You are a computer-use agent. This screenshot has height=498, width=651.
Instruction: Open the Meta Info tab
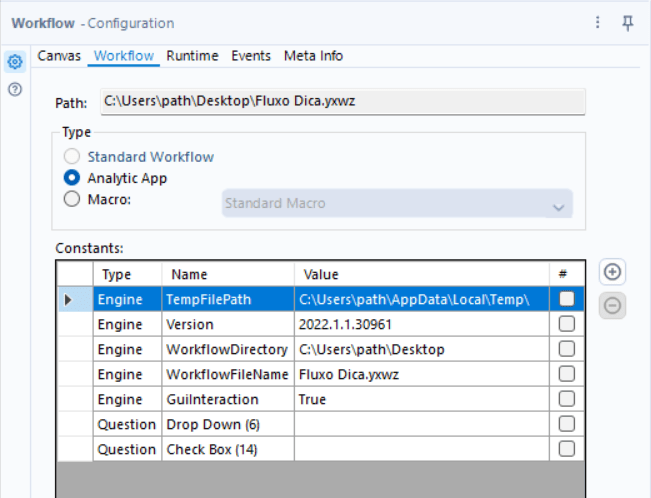point(313,56)
